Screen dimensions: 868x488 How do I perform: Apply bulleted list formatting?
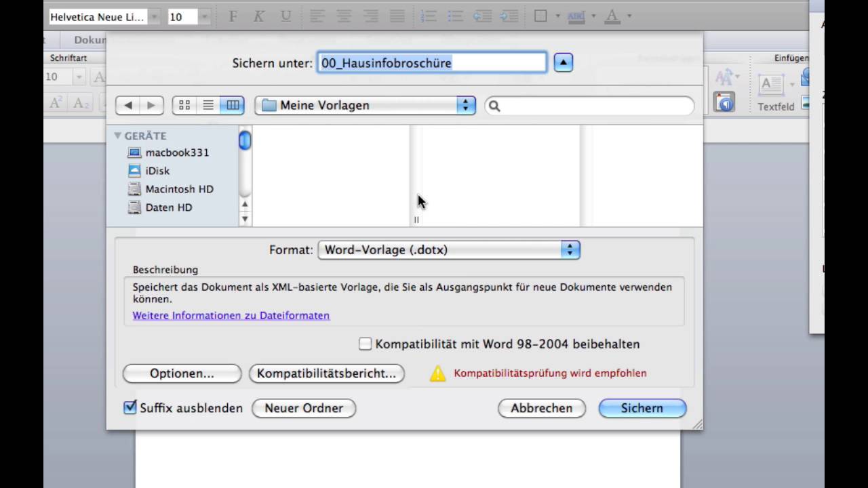coord(455,16)
